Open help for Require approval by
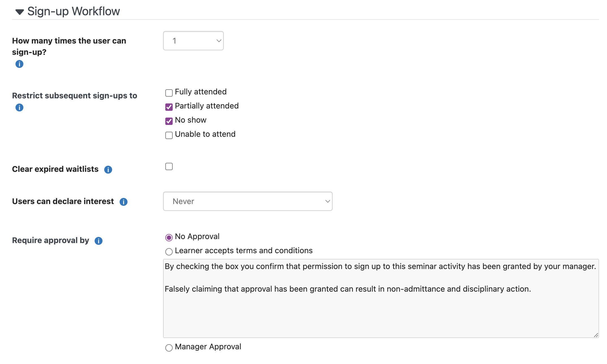Image resolution: width=607 pixels, height=364 pixels. 98,241
